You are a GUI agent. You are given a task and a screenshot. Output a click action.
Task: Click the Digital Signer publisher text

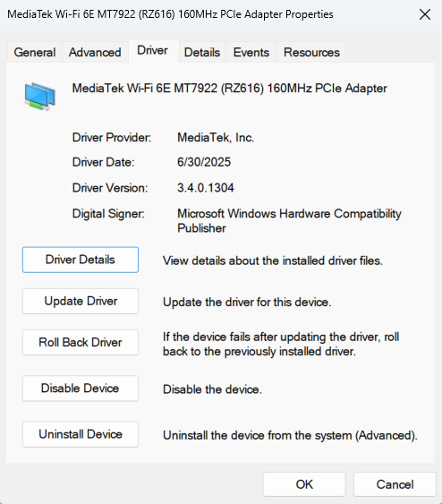(289, 221)
